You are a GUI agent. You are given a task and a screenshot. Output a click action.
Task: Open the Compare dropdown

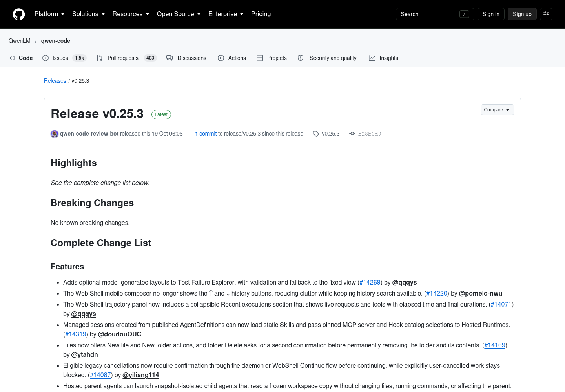tap(497, 110)
